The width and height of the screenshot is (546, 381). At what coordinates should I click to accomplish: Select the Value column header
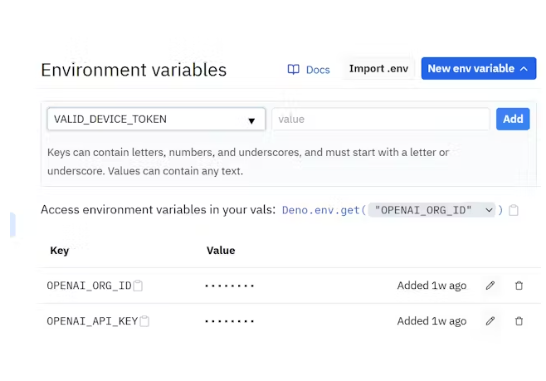(x=221, y=250)
